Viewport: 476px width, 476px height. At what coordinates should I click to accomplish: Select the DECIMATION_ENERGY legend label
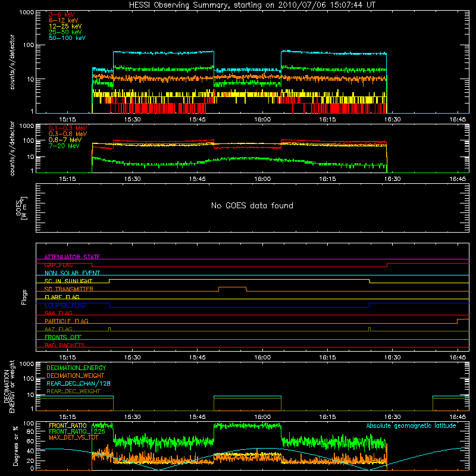(x=76, y=368)
